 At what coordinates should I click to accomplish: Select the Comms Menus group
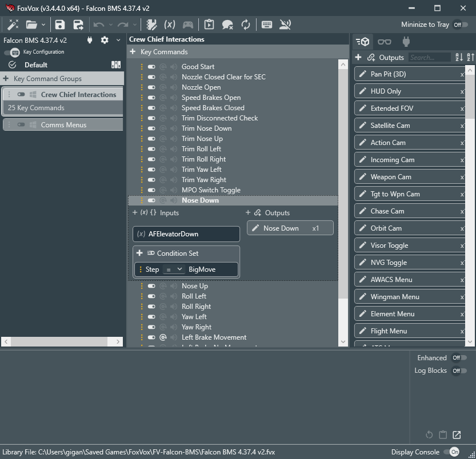tap(63, 124)
